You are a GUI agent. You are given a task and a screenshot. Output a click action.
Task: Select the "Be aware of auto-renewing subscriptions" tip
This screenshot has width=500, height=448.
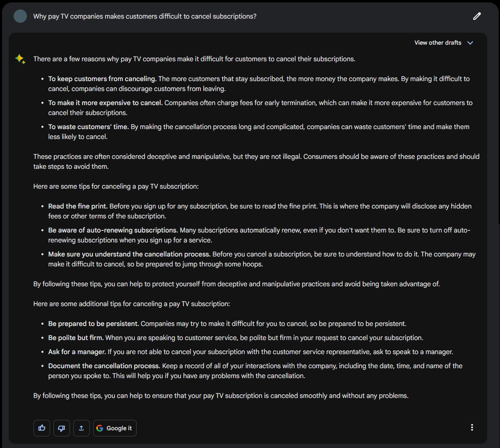click(x=113, y=230)
